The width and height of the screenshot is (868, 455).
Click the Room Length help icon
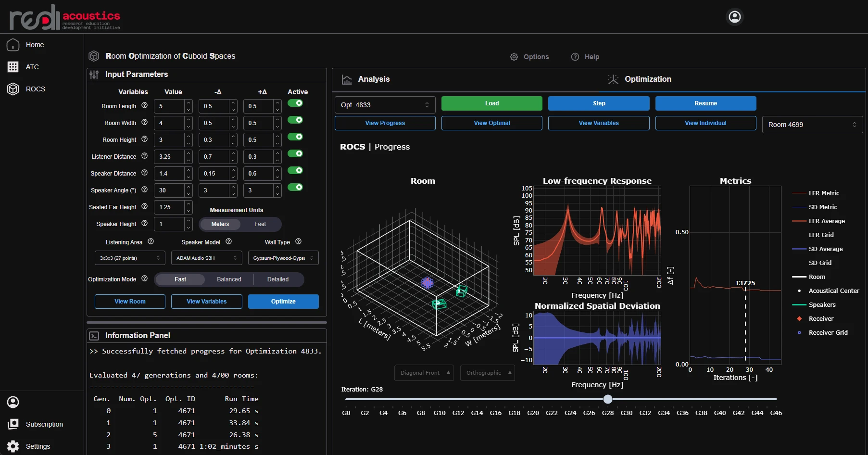click(x=144, y=105)
